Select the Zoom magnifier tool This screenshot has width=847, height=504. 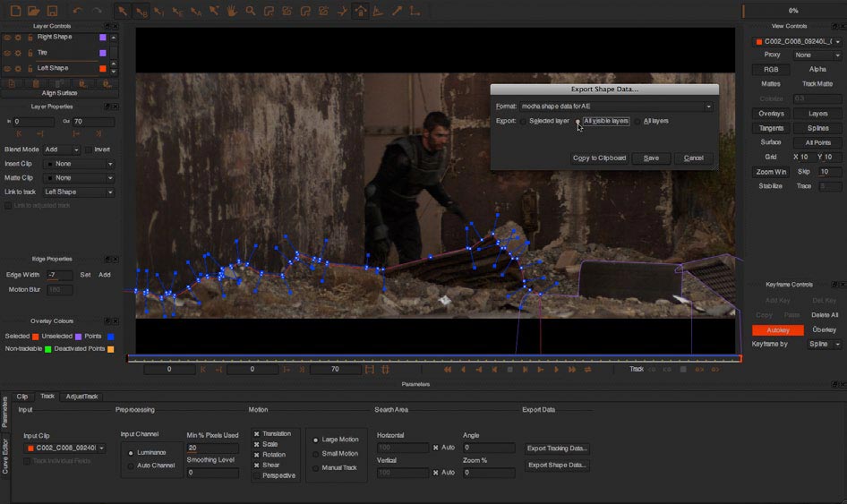point(250,11)
